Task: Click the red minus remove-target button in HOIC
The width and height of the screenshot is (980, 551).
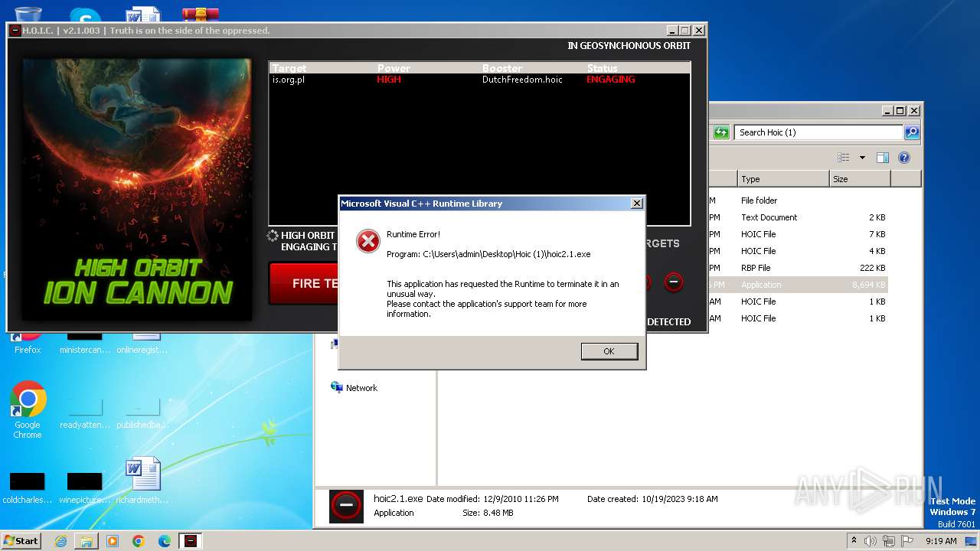Action: click(x=674, y=282)
